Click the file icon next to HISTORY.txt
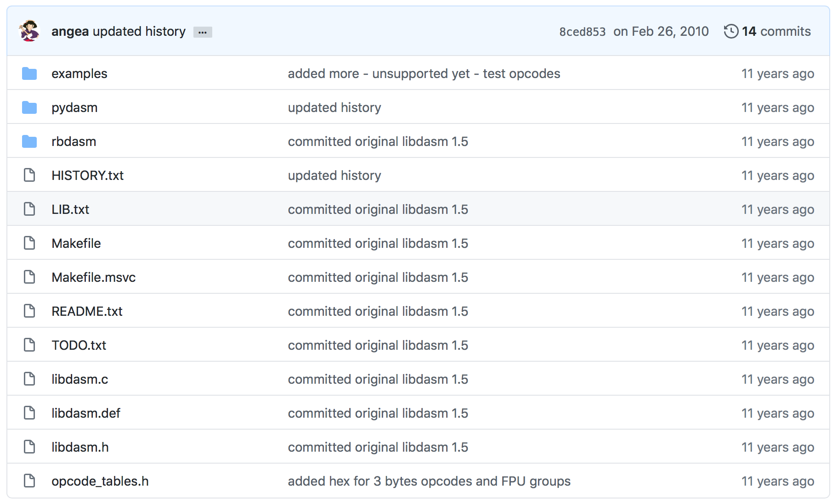This screenshot has width=838, height=504. (29, 175)
